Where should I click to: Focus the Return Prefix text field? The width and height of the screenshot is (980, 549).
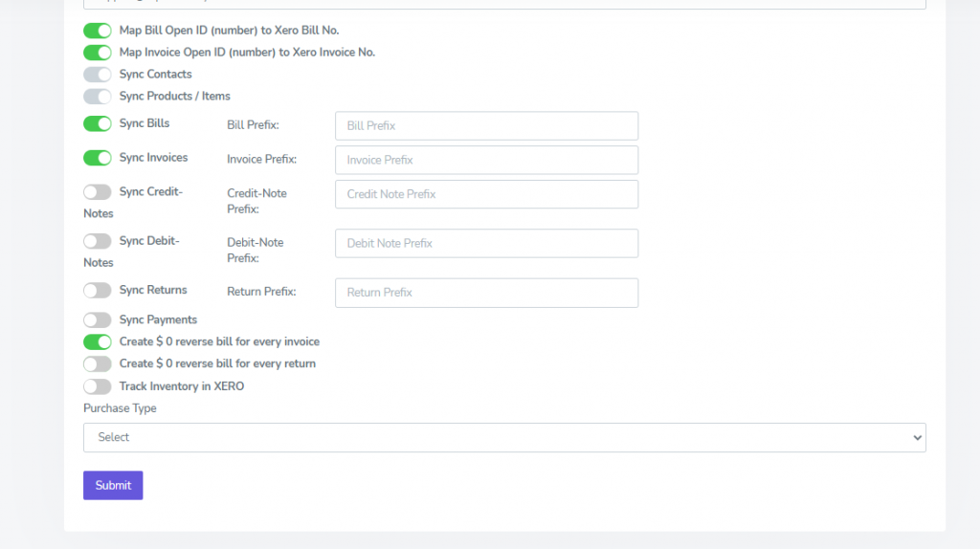click(x=486, y=293)
